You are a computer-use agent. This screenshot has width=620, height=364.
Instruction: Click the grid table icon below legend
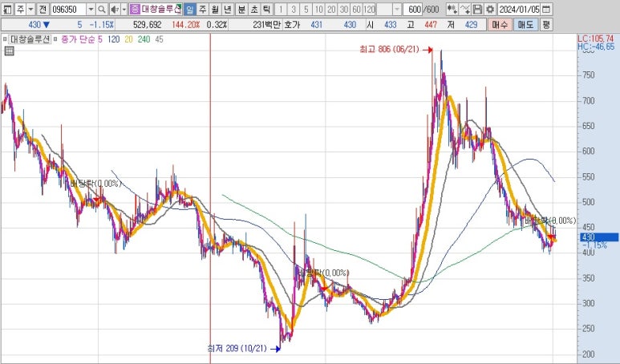pyautogui.click(x=9, y=51)
